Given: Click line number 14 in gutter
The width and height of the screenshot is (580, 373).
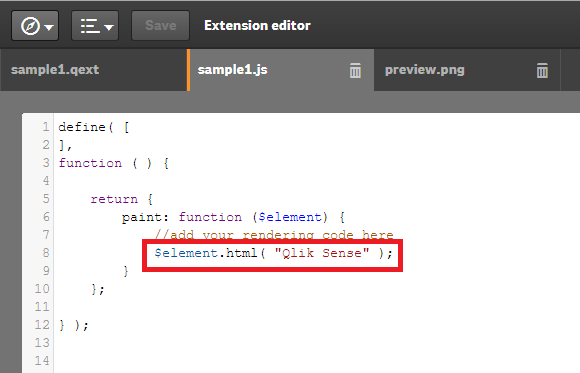Looking at the screenshot, I should (x=42, y=360).
